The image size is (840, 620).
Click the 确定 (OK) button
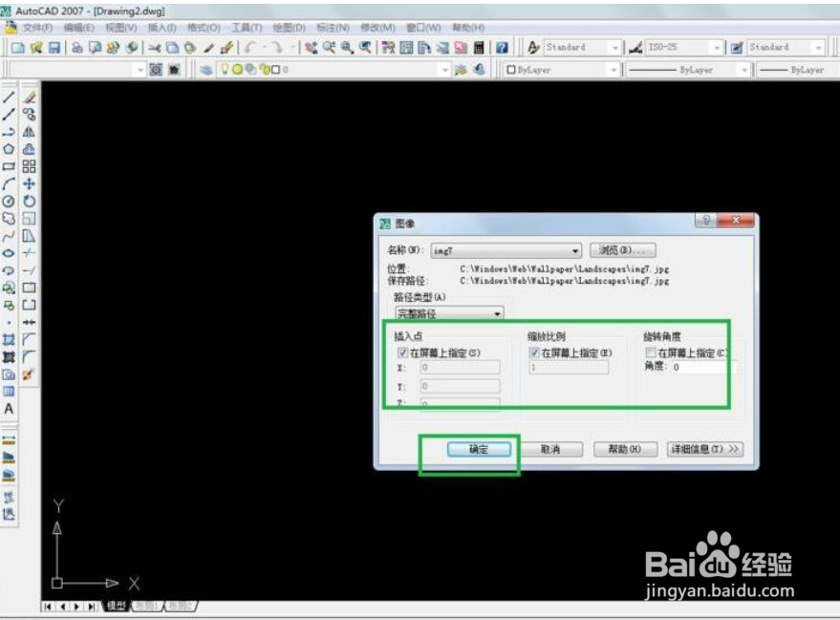coord(479,449)
